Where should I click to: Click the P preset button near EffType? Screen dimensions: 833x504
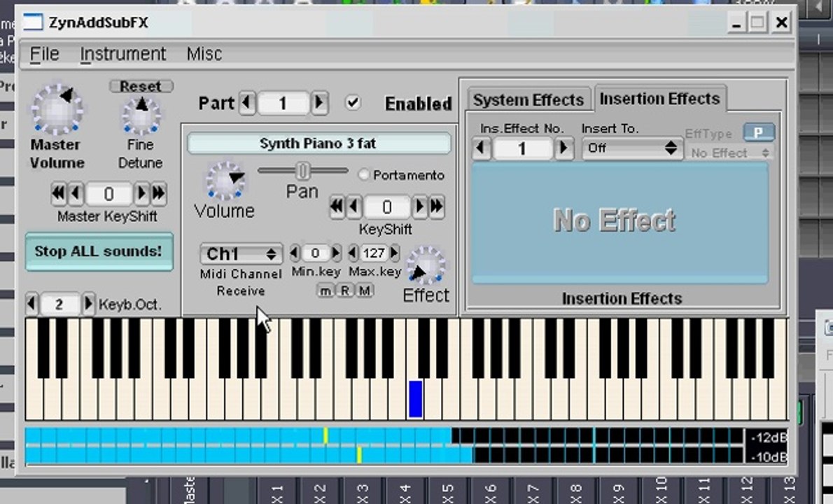pos(759,132)
